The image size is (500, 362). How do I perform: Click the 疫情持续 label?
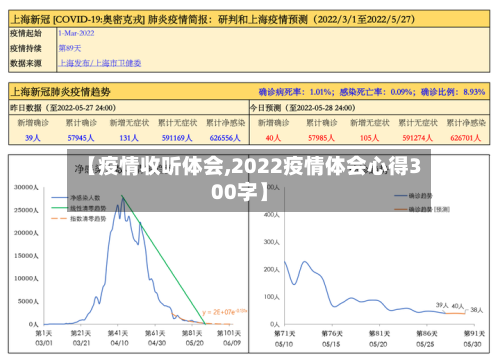(x=26, y=48)
